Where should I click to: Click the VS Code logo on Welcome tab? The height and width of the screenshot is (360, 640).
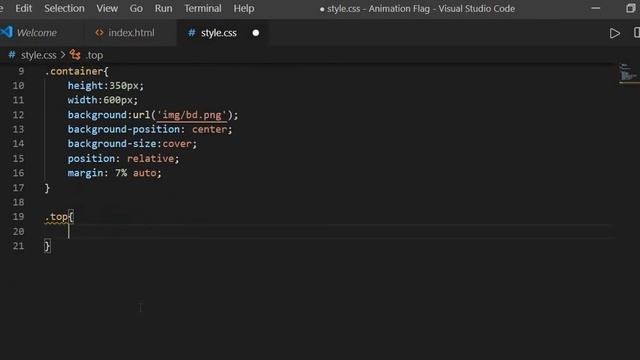point(7,32)
